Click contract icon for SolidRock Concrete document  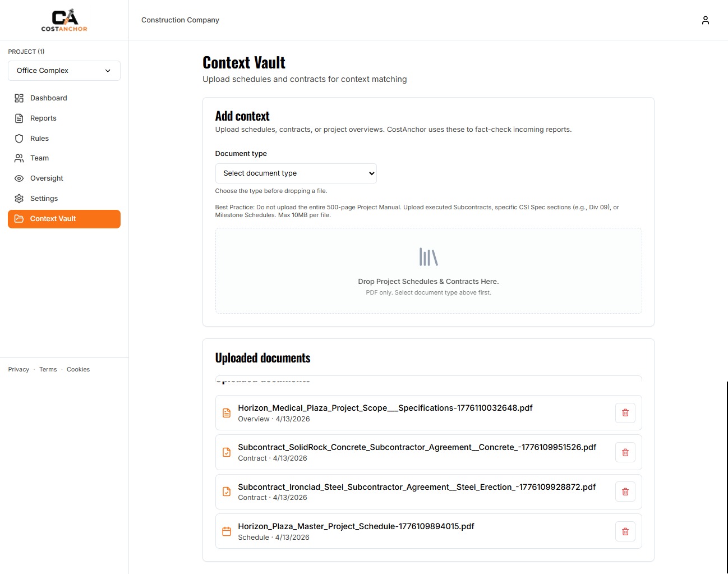pyautogui.click(x=227, y=452)
